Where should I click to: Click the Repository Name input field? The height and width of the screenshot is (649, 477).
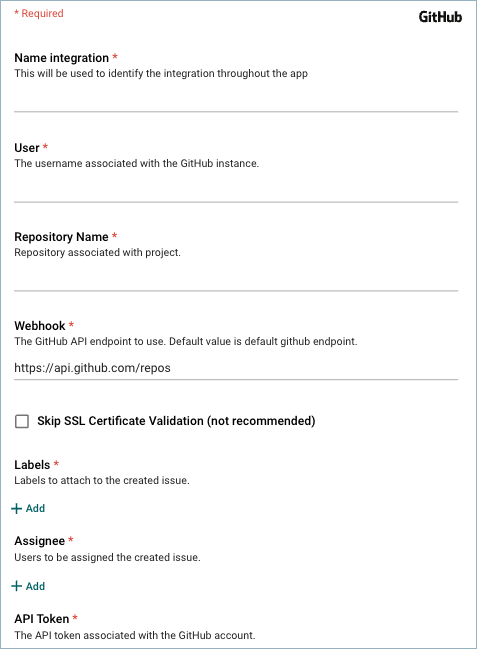236,279
